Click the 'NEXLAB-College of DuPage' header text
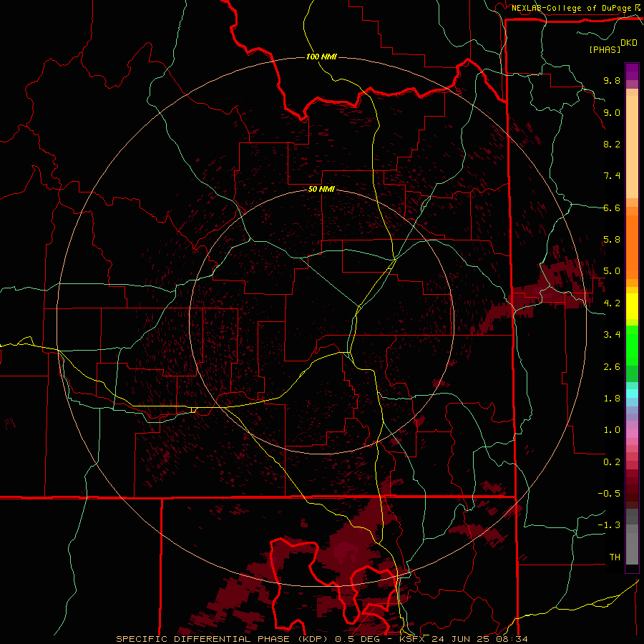Viewport: 644px width, 644px height. [x=571, y=8]
